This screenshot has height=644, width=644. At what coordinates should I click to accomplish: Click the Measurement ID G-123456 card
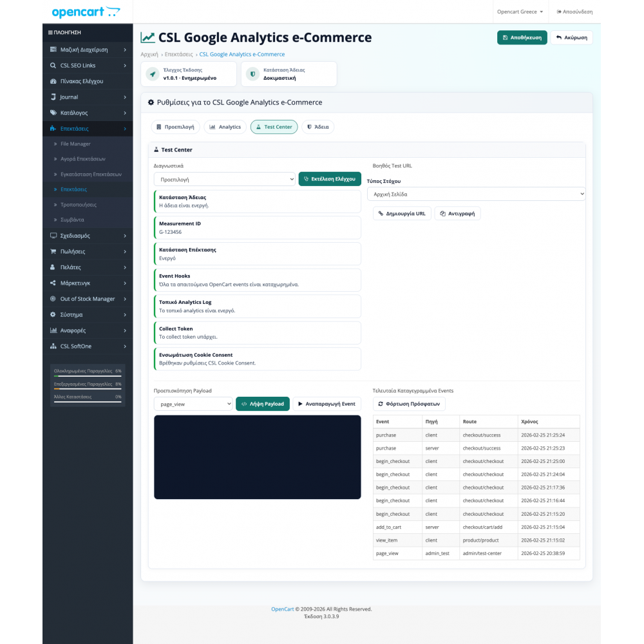(258, 227)
